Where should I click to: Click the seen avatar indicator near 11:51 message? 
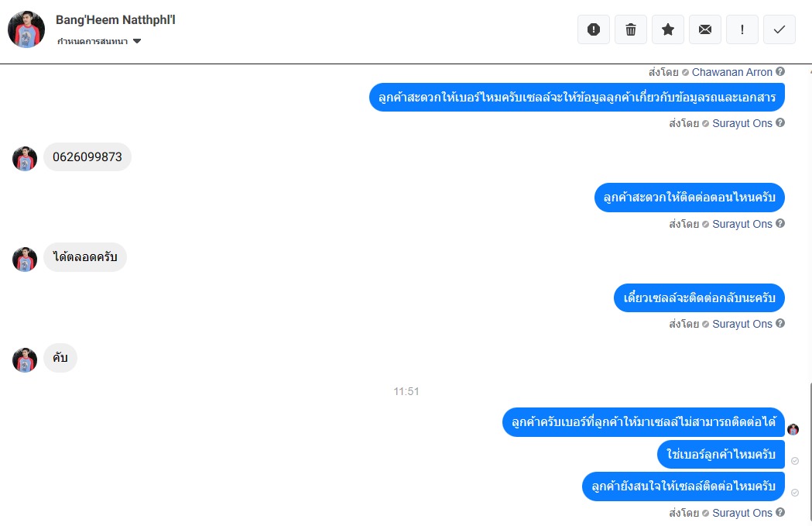click(793, 429)
